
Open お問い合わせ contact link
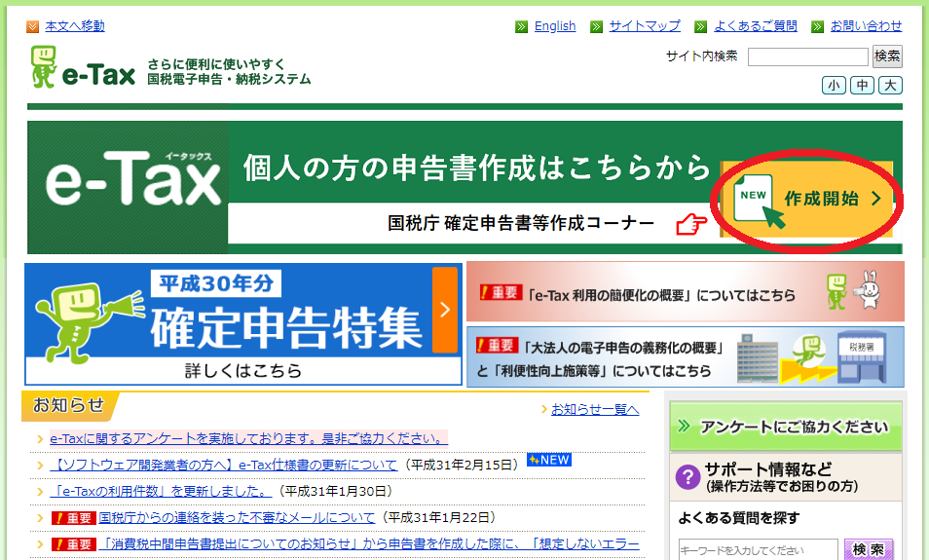click(866, 26)
